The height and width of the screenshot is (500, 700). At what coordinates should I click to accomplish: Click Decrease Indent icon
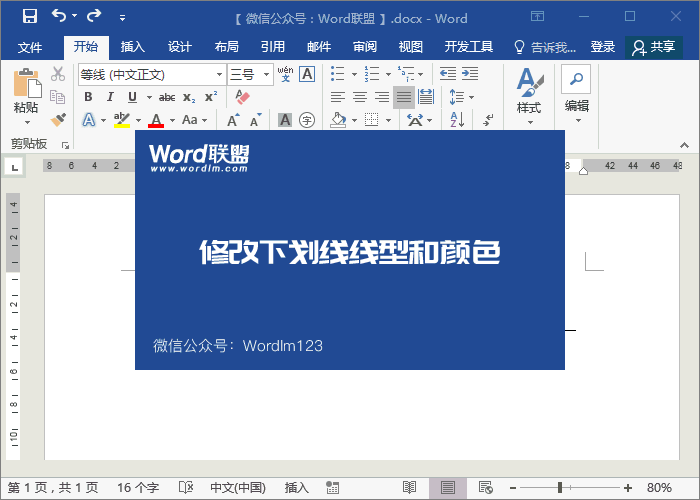pos(448,74)
